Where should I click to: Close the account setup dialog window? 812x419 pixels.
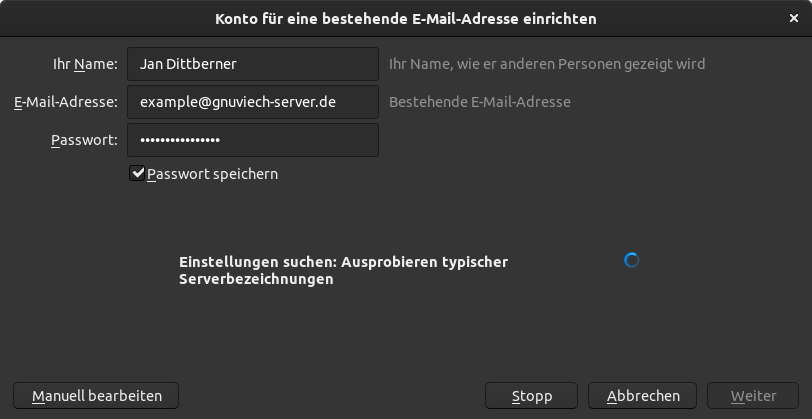[x=793, y=18]
